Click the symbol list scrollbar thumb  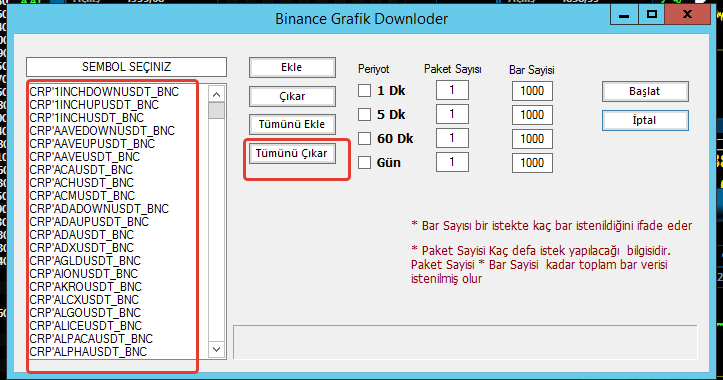(216, 111)
